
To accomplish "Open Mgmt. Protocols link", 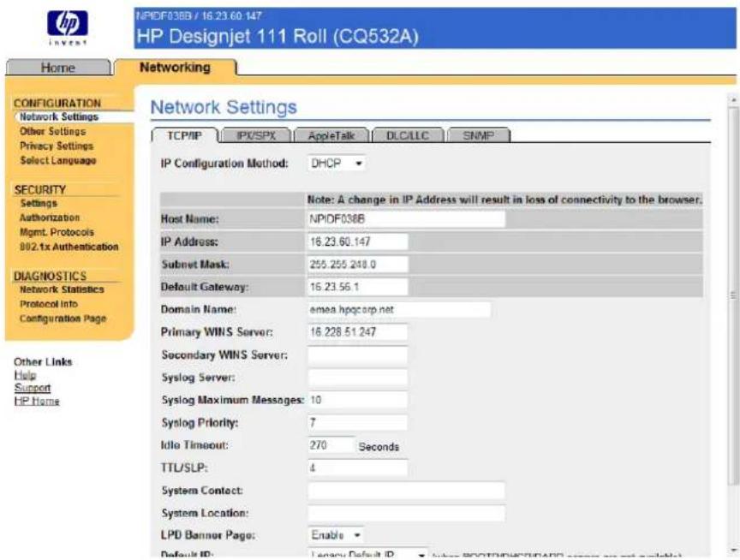I will (57, 232).
